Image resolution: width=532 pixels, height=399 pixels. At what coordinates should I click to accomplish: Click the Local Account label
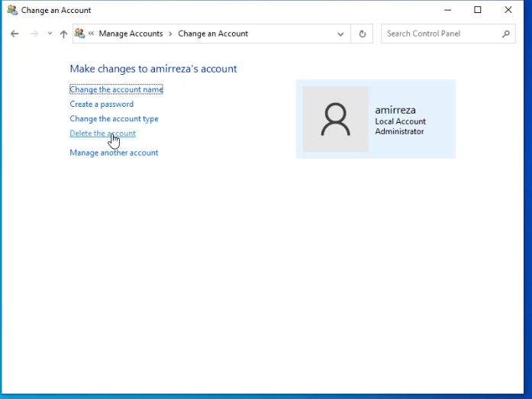pos(400,121)
